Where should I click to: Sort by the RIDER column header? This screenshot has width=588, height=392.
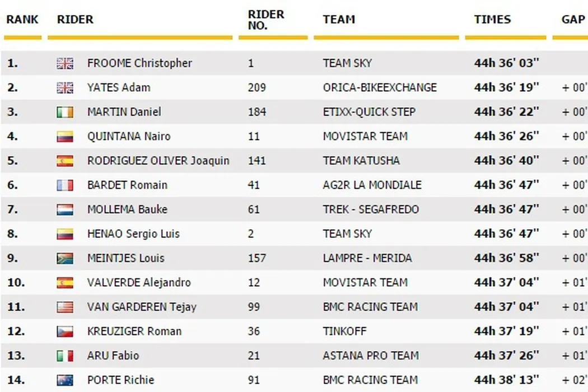click(x=75, y=19)
